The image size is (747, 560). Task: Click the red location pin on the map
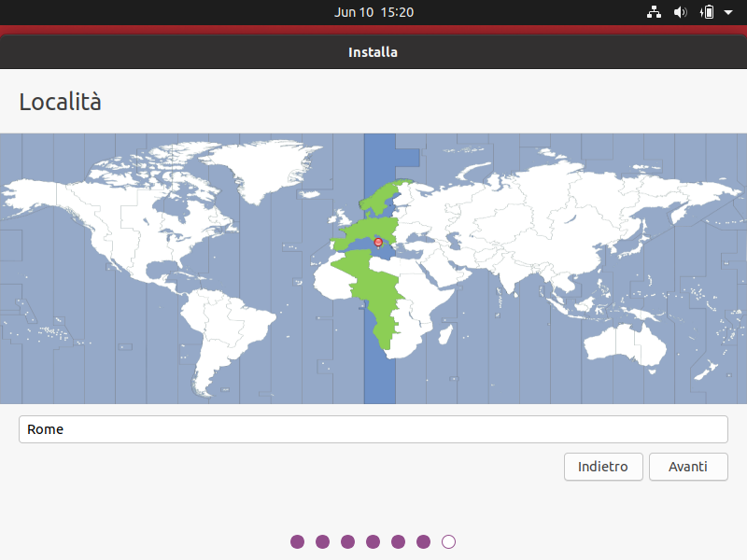(x=378, y=243)
